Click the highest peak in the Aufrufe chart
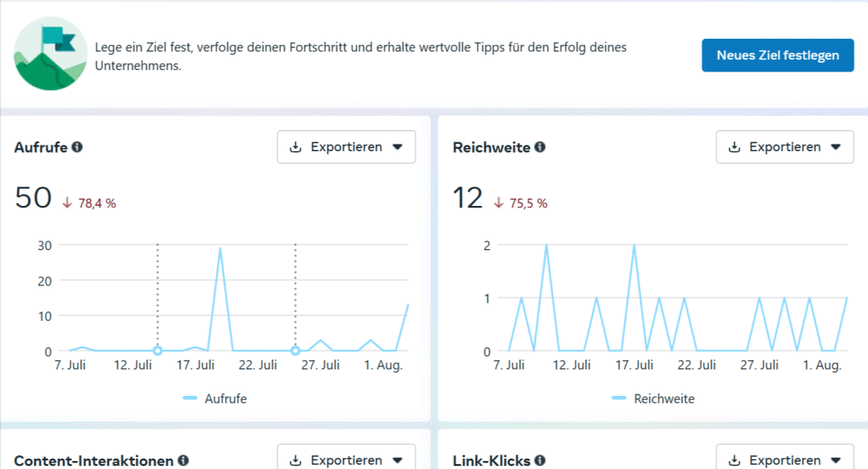868x469 pixels. pos(220,249)
